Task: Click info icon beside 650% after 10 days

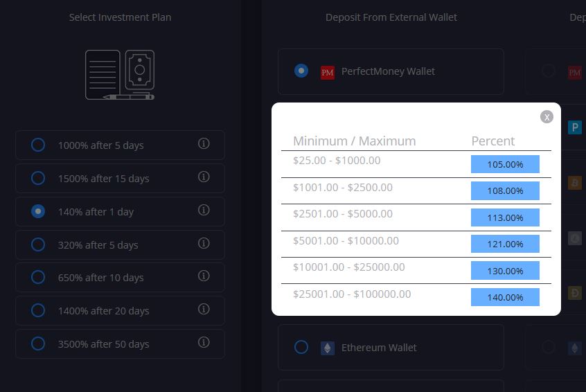Action: 204,276
